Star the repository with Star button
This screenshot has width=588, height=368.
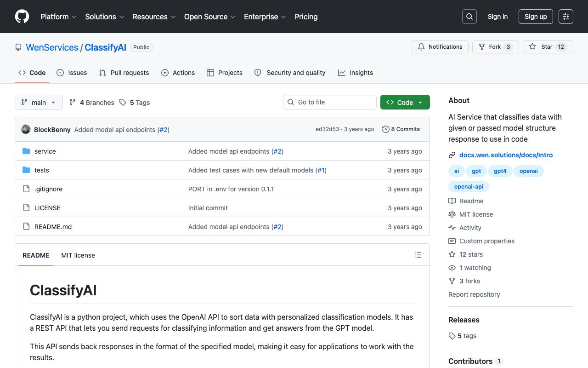[548, 47]
